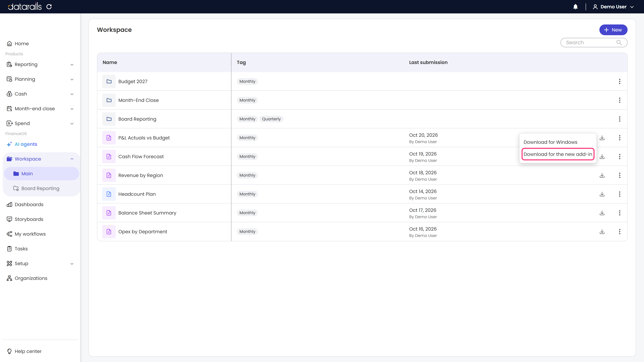Click the download icon for Balance Sheet Summary
The image size is (644, 362).
click(x=602, y=213)
